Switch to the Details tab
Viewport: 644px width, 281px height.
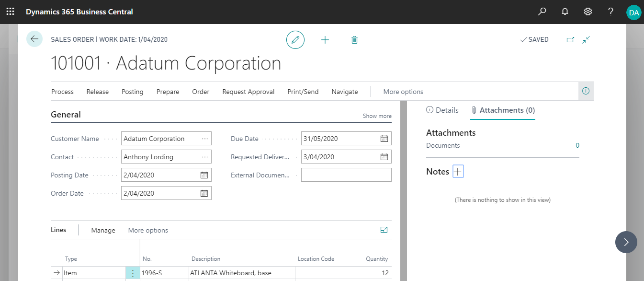click(x=442, y=110)
